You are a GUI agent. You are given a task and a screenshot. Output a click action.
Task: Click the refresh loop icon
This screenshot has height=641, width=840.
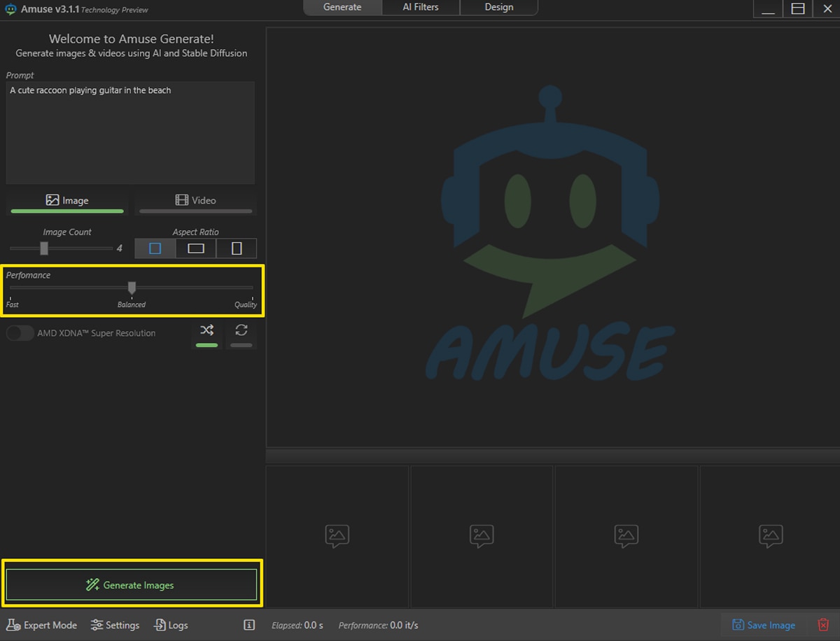point(241,331)
